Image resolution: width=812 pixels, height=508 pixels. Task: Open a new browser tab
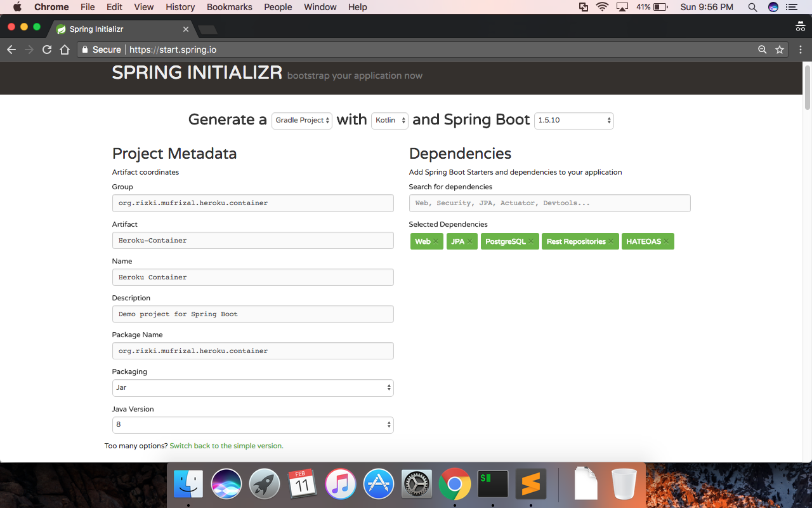207,30
